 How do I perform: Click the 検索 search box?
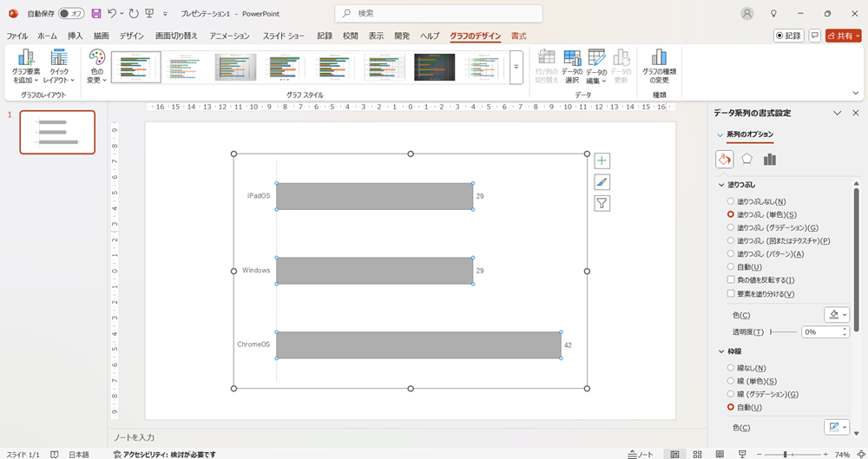[x=438, y=13]
